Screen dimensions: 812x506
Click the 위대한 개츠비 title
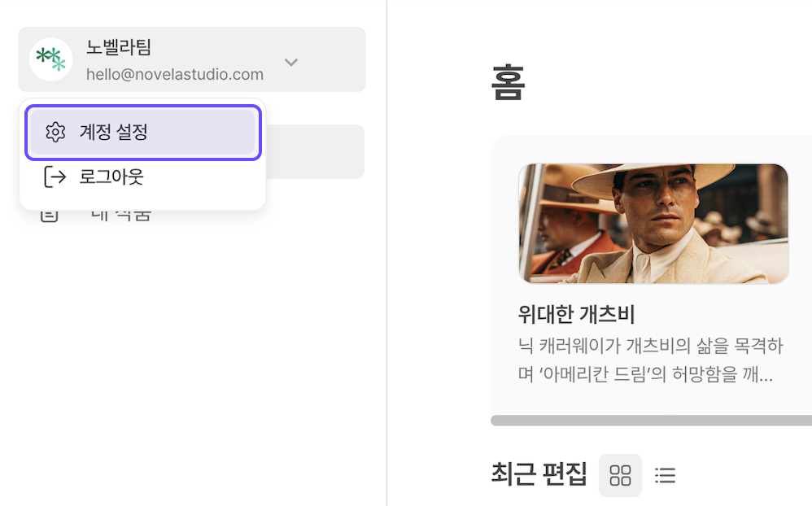(x=576, y=314)
